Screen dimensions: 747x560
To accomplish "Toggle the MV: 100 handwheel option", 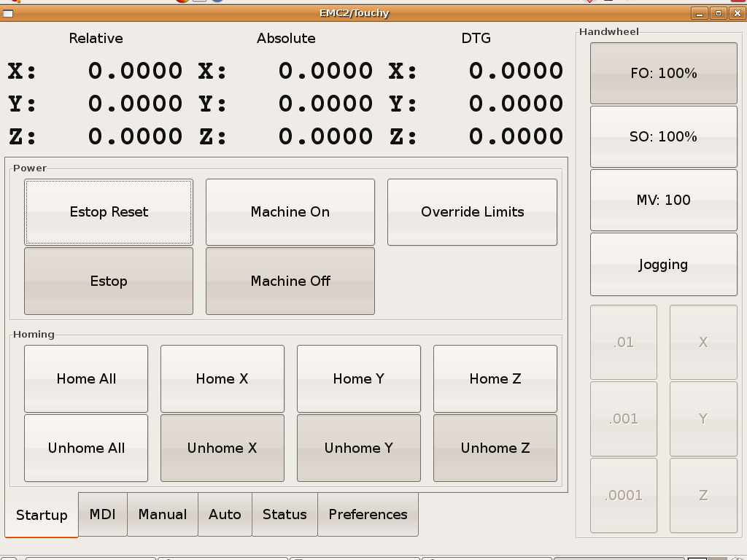I will 663,201.
